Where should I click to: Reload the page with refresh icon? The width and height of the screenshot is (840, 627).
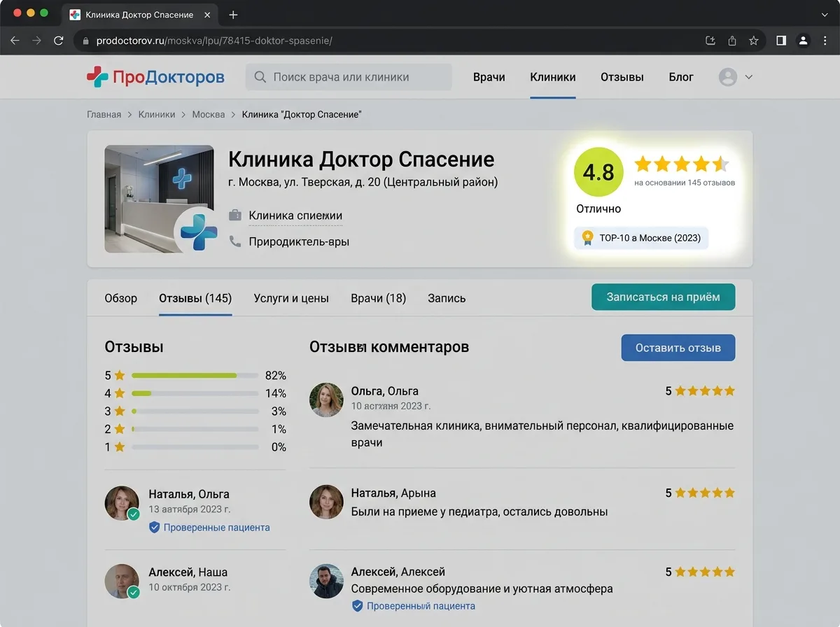(59, 41)
